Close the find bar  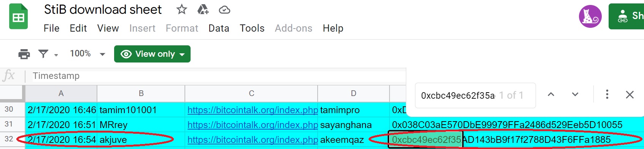click(x=630, y=95)
